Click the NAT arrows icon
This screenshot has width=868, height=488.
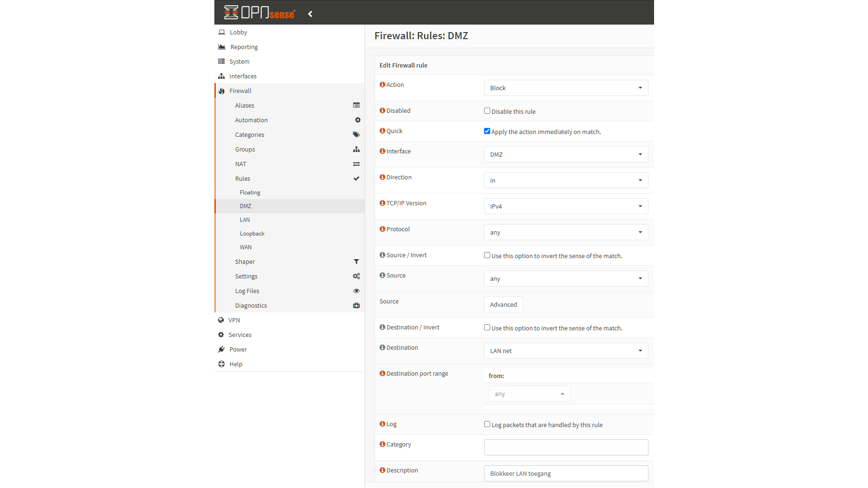[356, 164]
